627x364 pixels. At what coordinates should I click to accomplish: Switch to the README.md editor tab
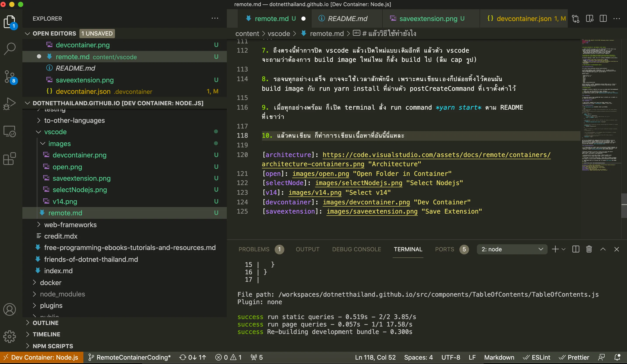347,19
